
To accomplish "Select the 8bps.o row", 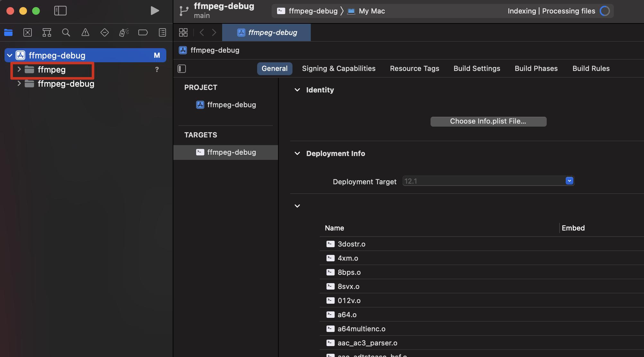I will click(x=482, y=272).
